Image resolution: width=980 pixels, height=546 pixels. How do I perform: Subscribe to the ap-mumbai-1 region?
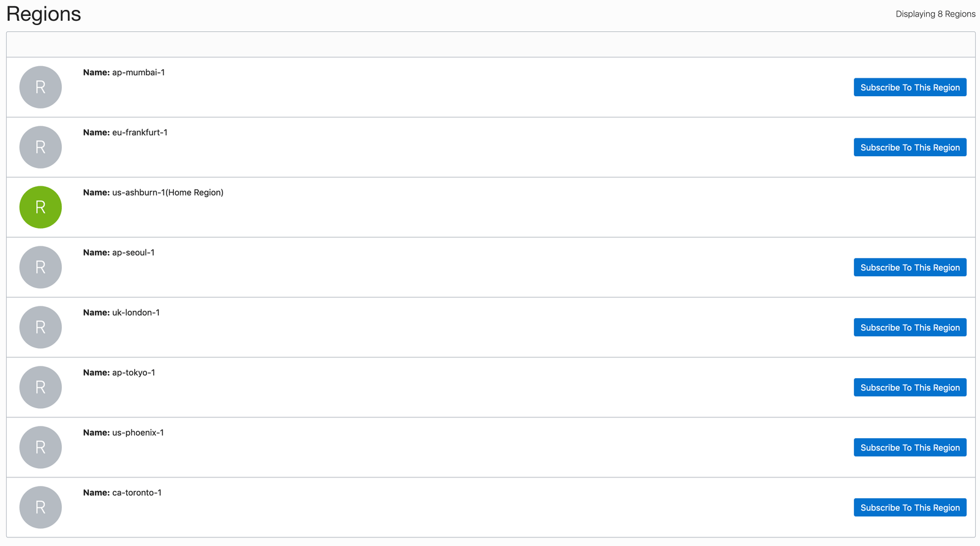(910, 88)
